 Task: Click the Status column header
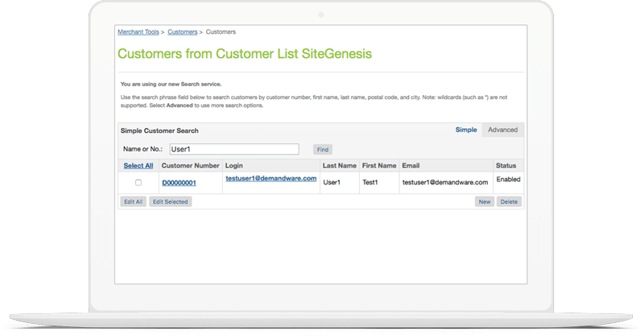tap(506, 165)
